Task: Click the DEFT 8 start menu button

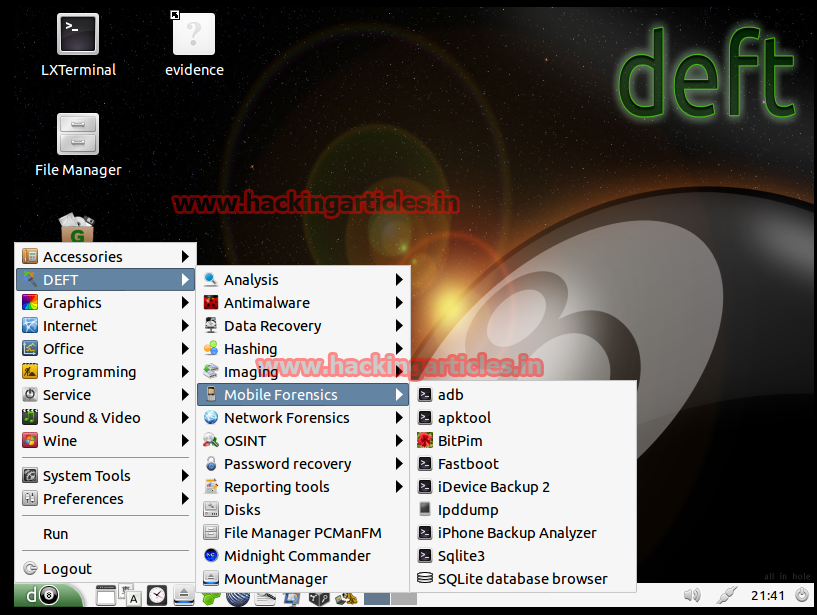Action: [x=48, y=595]
